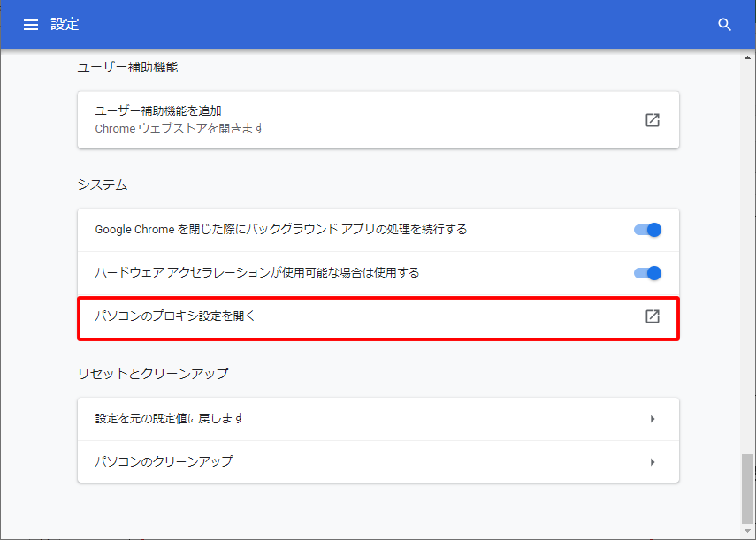Expand 設定を元の既定値に戻します arrow
The height and width of the screenshot is (540, 756).
[x=653, y=419]
